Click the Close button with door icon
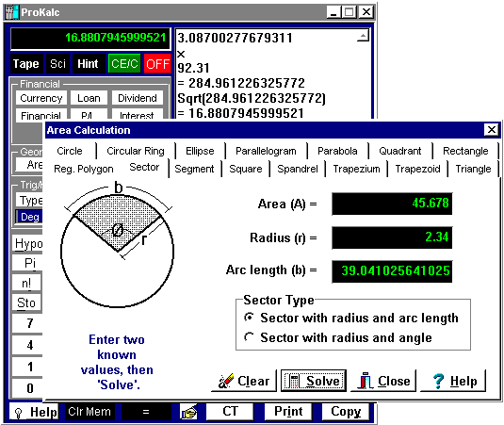 pos(383,381)
